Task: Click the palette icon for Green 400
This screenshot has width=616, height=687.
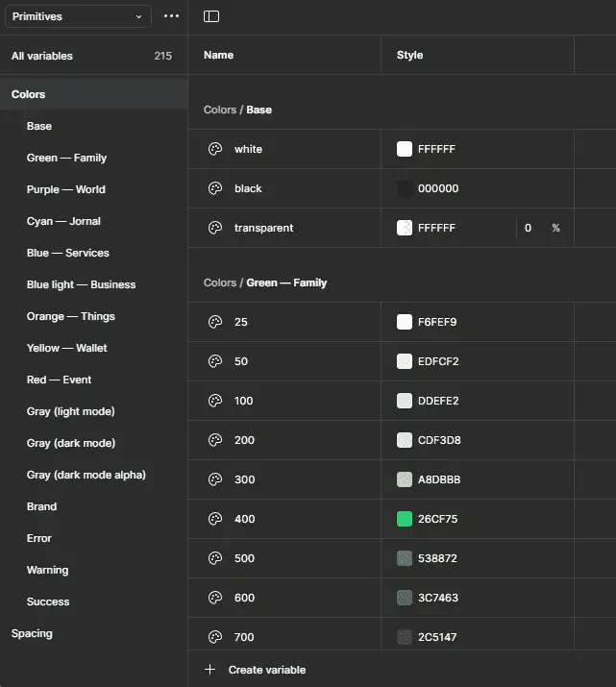Action: click(215, 519)
